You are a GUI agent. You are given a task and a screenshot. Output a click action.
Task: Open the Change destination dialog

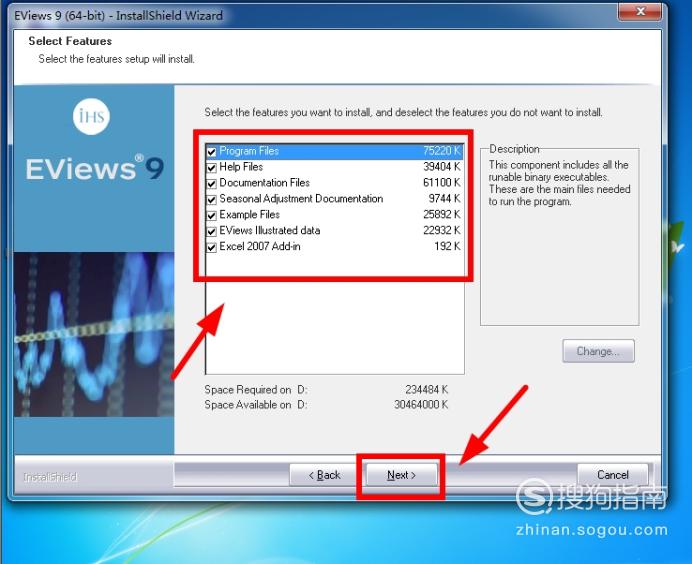point(598,351)
